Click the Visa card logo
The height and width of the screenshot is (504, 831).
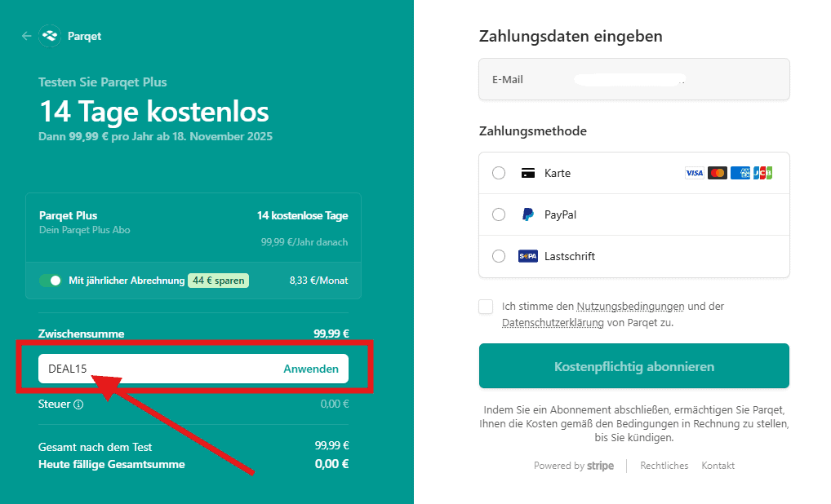point(694,173)
